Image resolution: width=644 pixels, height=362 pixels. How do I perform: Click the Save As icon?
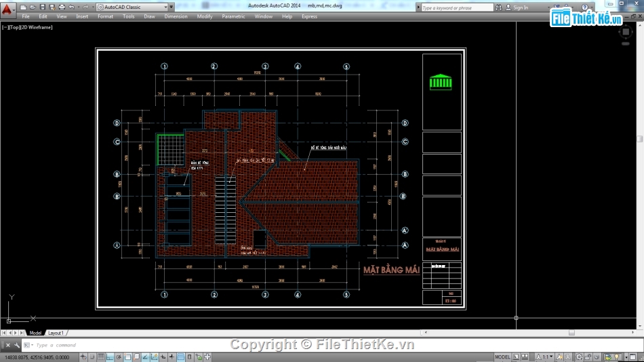pyautogui.click(x=52, y=7)
